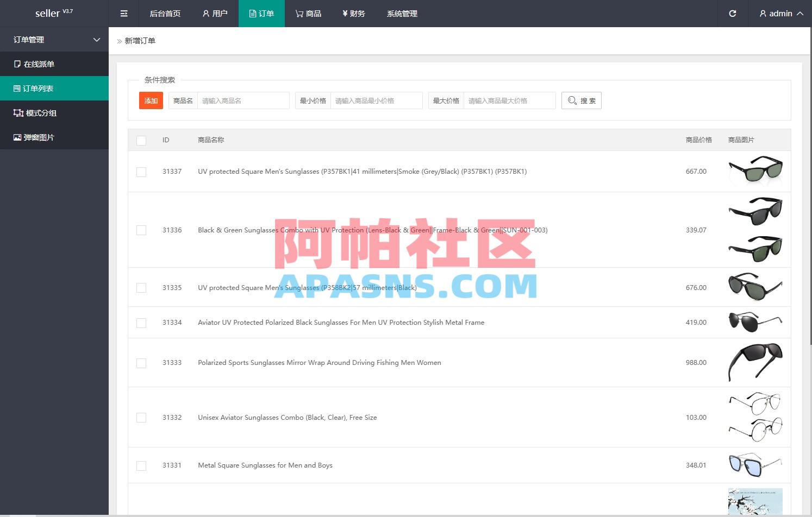The height and width of the screenshot is (517, 812).
Task: Expand the currently highlighted 订单列表 menu
Action: coord(38,88)
